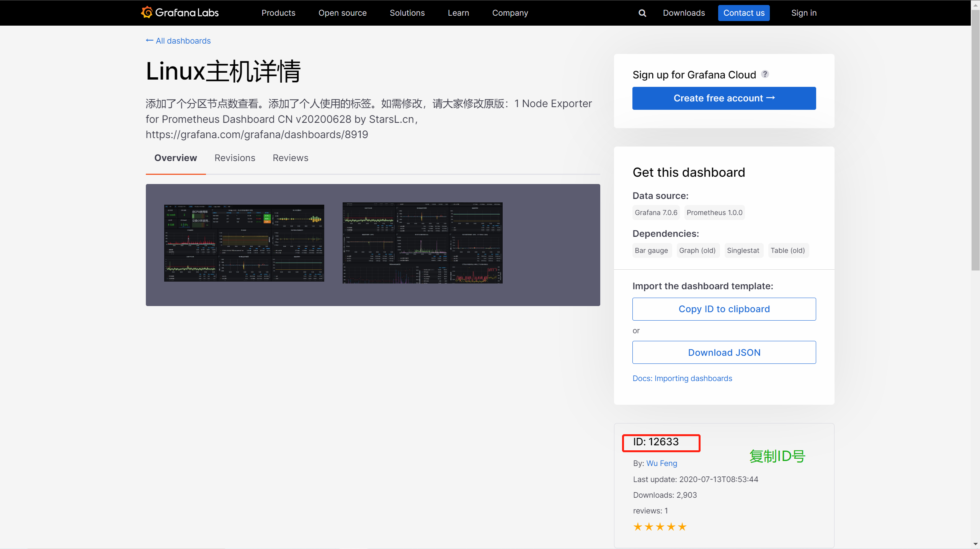Open first dashboard screenshot thumbnail
The image size is (980, 549).
(244, 243)
